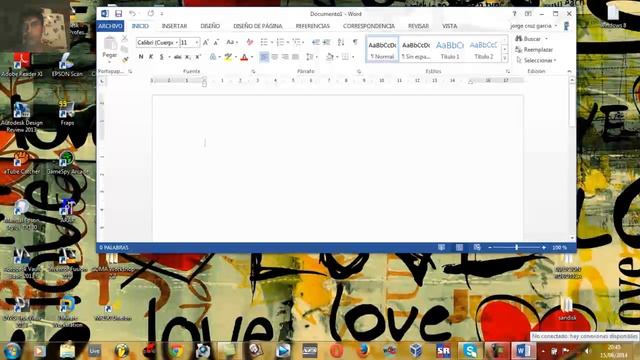Click the decrease indent icon
The image size is (640, 360).
(x=316, y=42)
